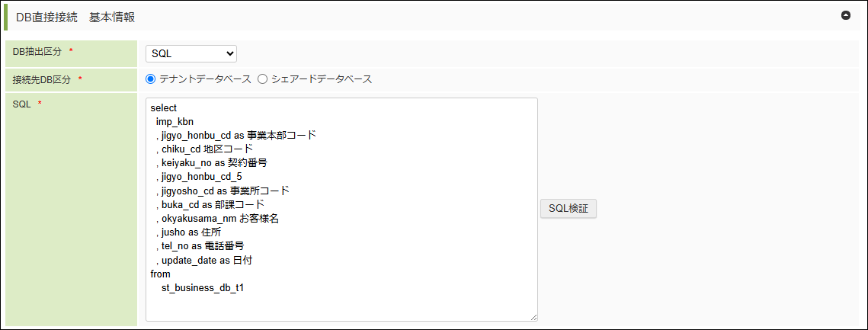Click the update_date as 日付 line
Screen dimensions: 868x330
(x=207, y=260)
